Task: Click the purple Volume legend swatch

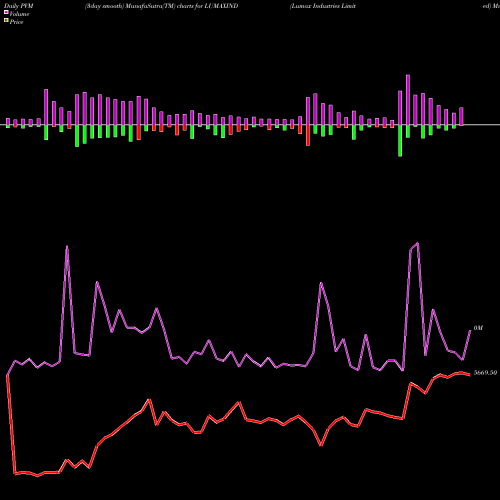Action: click(6, 13)
